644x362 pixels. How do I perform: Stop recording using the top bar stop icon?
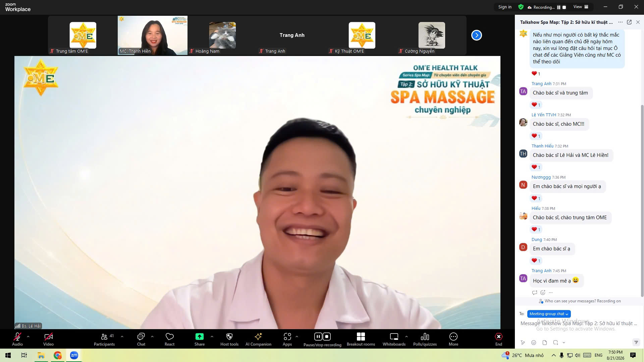[564, 7]
